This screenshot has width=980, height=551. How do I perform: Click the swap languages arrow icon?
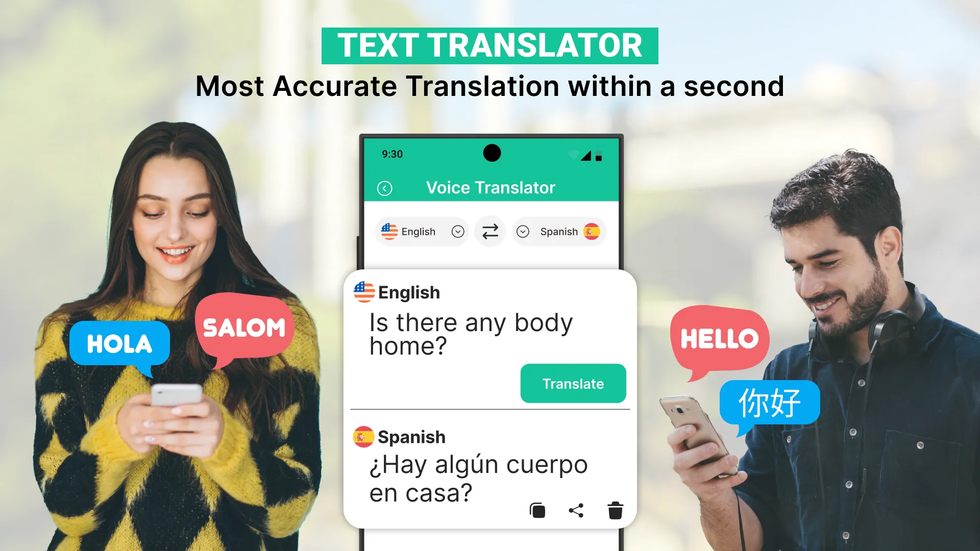tap(490, 232)
